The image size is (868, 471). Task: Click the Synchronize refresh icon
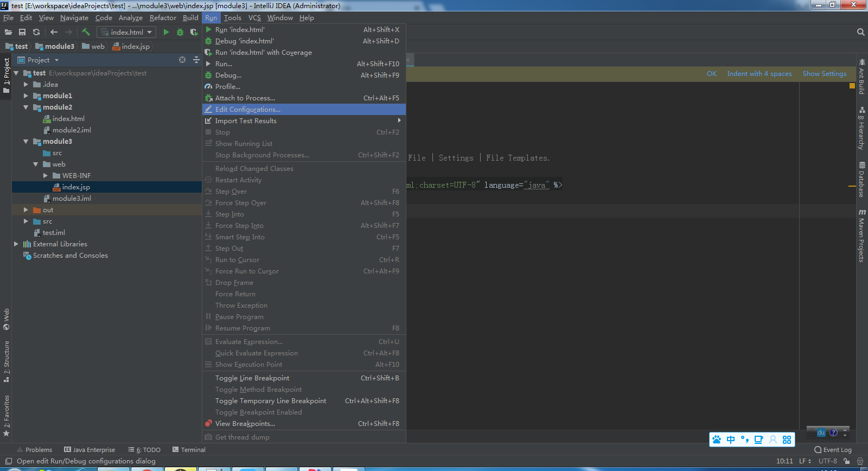pos(36,32)
